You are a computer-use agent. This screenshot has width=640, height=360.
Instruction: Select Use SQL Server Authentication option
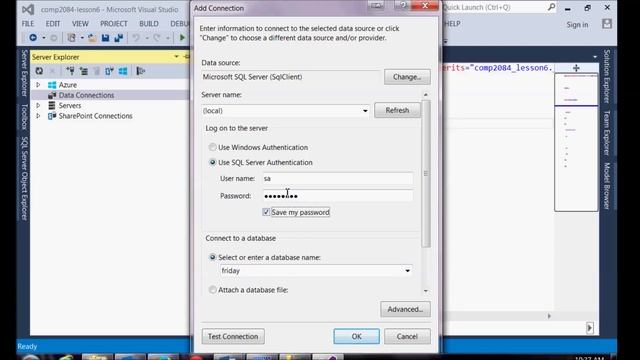click(x=213, y=162)
